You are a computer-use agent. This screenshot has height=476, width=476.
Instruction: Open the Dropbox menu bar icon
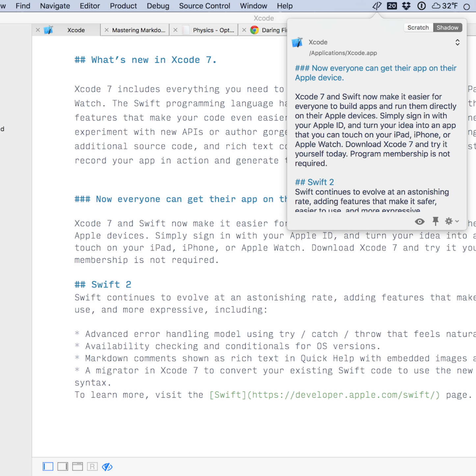coord(407,6)
